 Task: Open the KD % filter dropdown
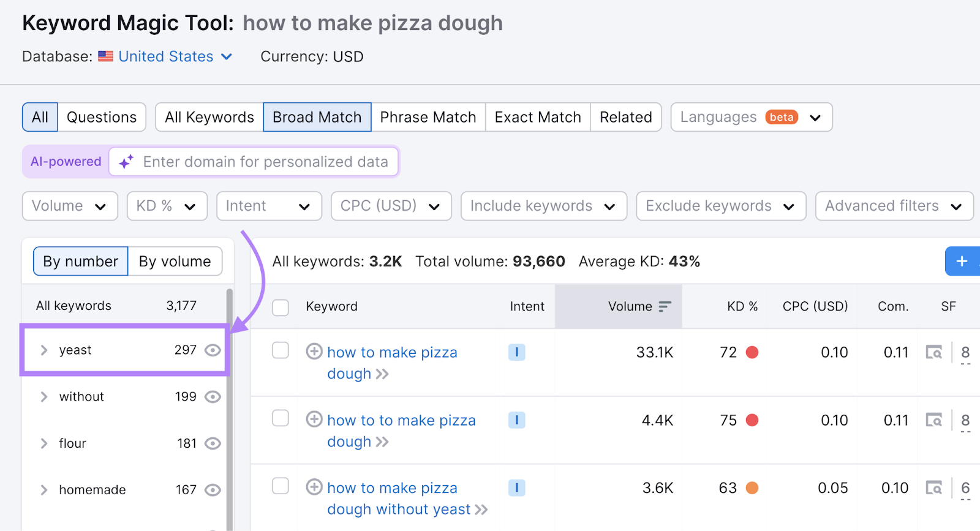(167, 206)
